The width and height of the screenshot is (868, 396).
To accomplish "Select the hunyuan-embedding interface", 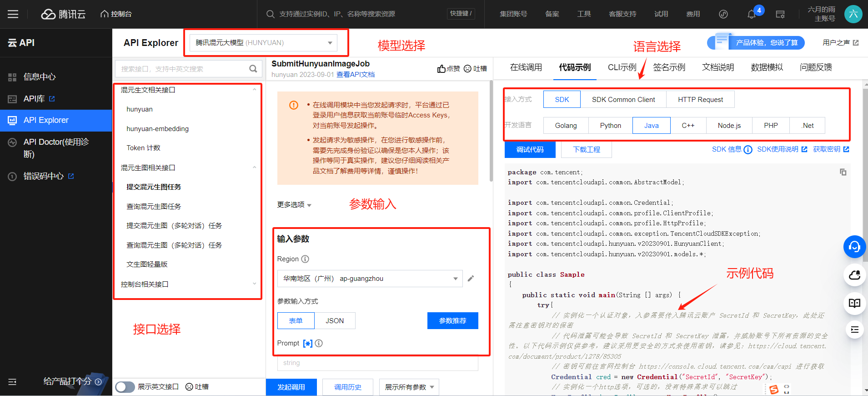I will (157, 129).
